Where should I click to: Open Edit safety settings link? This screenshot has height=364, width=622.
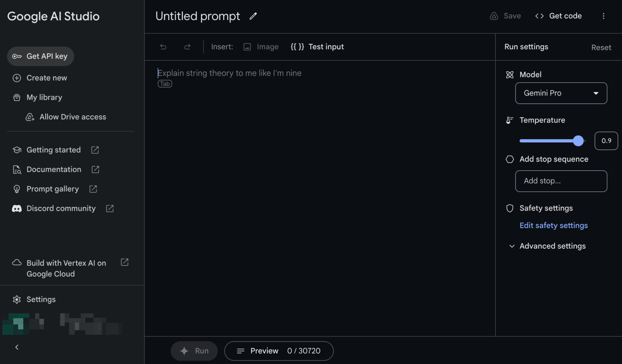(553, 225)
